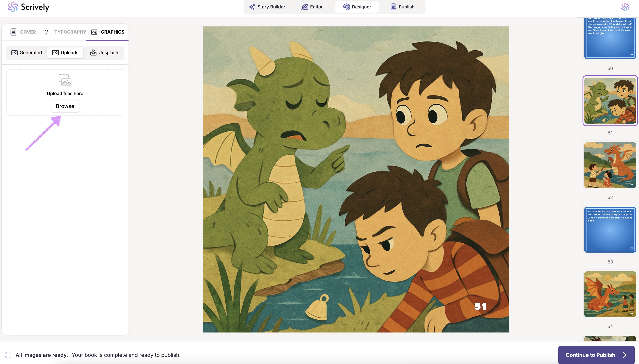Switch to the Editor tab
Screen dimensions: 639x364
click(x=312, y=7)
